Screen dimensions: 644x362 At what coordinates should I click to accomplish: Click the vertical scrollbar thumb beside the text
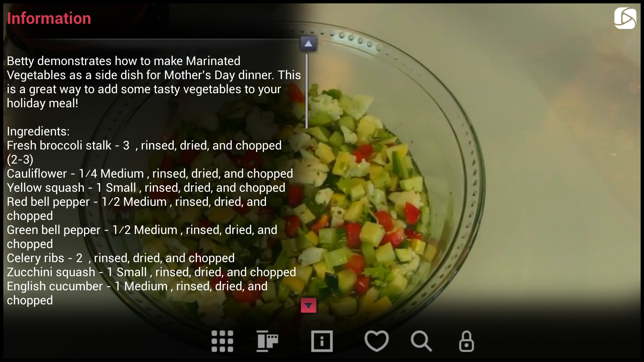pyautogui.click(x=307, y=91)
